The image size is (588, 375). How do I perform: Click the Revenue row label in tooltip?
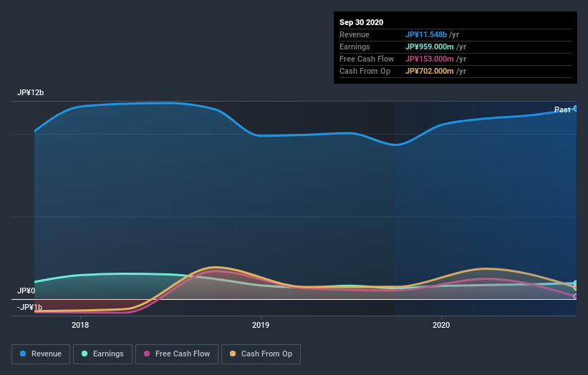tap(355, 34)
